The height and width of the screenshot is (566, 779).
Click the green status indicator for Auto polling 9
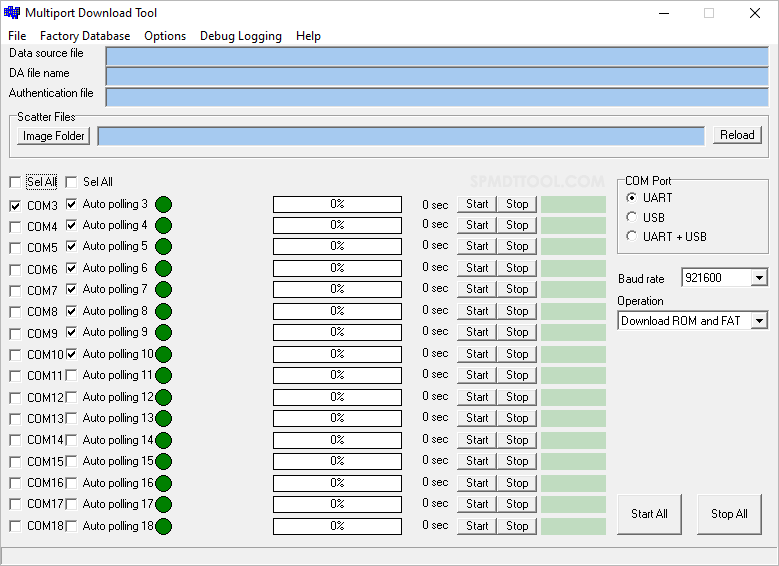click(x=163, y=332)
